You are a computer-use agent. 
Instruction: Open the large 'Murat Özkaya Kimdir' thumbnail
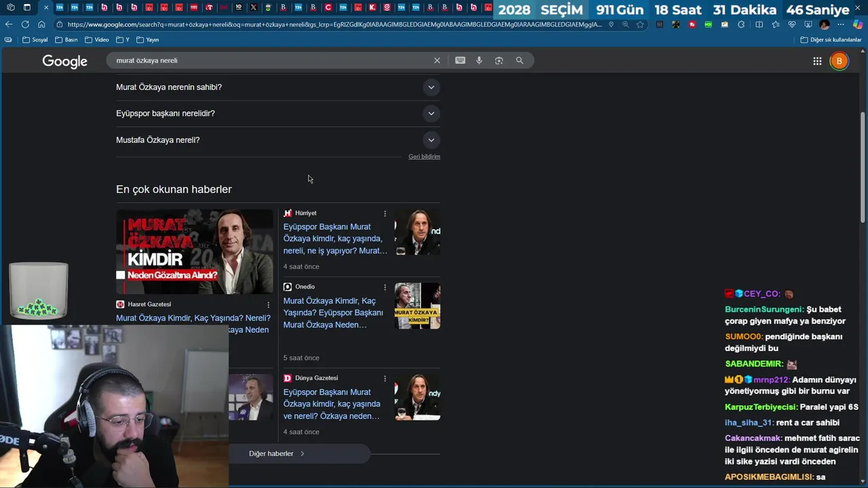195,251
